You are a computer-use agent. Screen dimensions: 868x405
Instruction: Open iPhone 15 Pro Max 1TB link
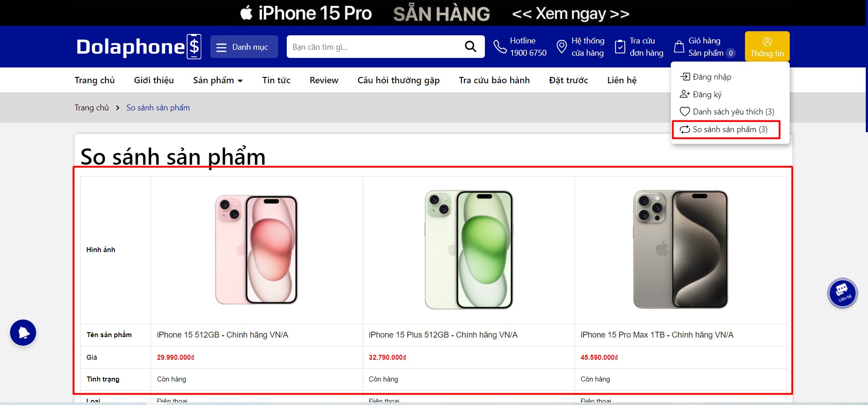[657, 335]
